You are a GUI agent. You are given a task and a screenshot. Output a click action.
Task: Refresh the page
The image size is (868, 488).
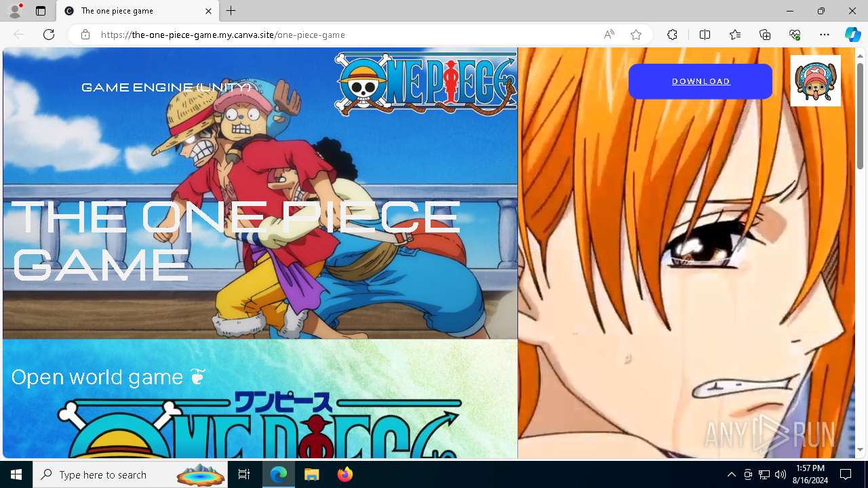49,35
